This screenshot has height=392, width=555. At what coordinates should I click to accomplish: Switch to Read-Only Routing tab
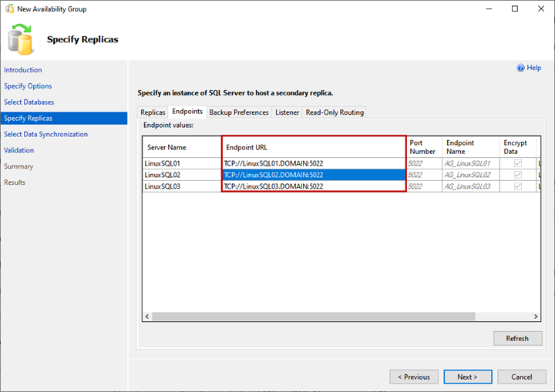pyautogui.click(x=335, y=112)
